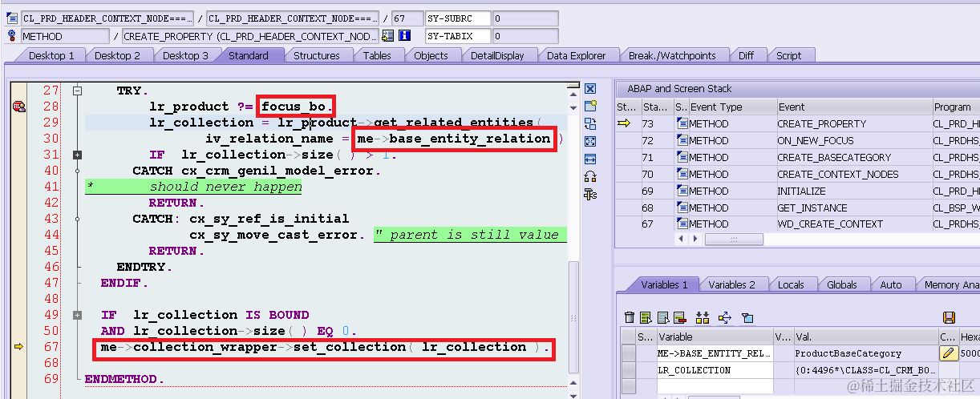
Task: Expand the folded IF block at line 49
Action: pos(77,315)
